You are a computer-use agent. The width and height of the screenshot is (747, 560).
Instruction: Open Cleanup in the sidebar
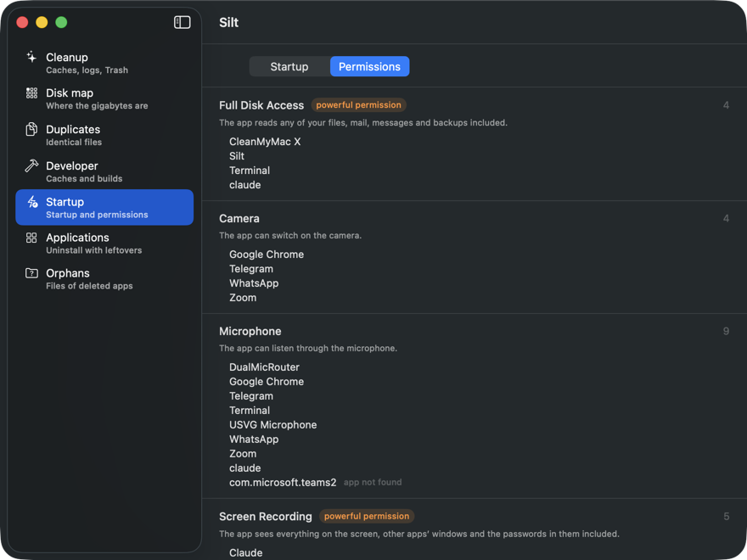tap(104, 63)
